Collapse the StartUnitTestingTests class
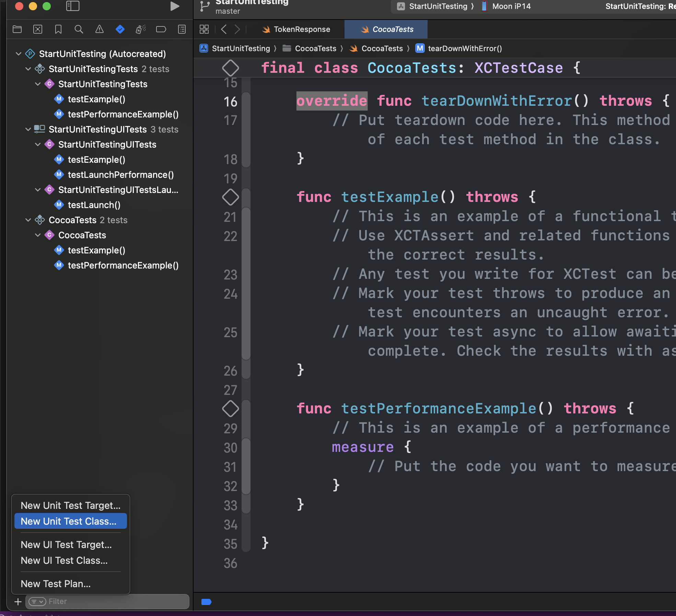Image resolution: width=676 pixels, height=616 pixels. pyautogui.click(x=38, y=84)
